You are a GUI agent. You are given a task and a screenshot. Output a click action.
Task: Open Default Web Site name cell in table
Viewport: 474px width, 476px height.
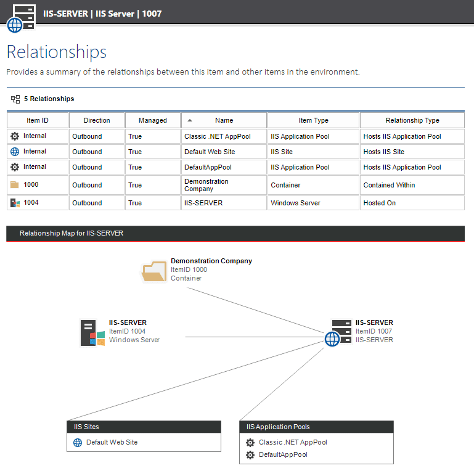coord(224,152)
